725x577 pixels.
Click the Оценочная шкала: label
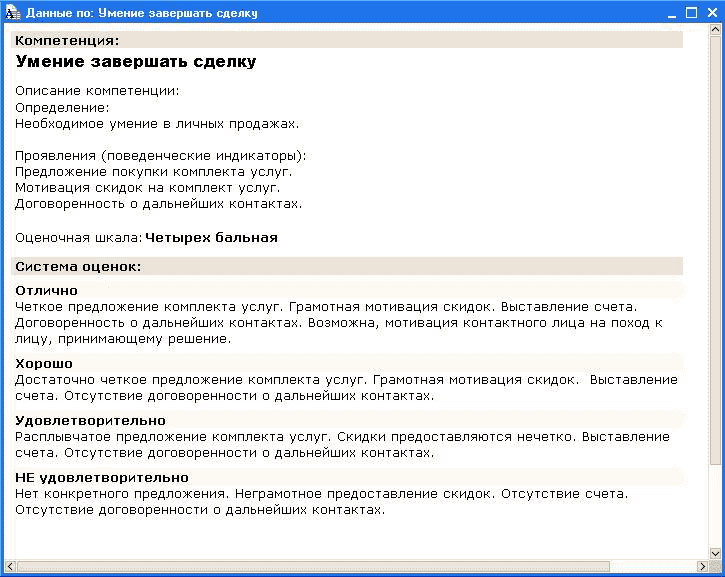(79, 238)
